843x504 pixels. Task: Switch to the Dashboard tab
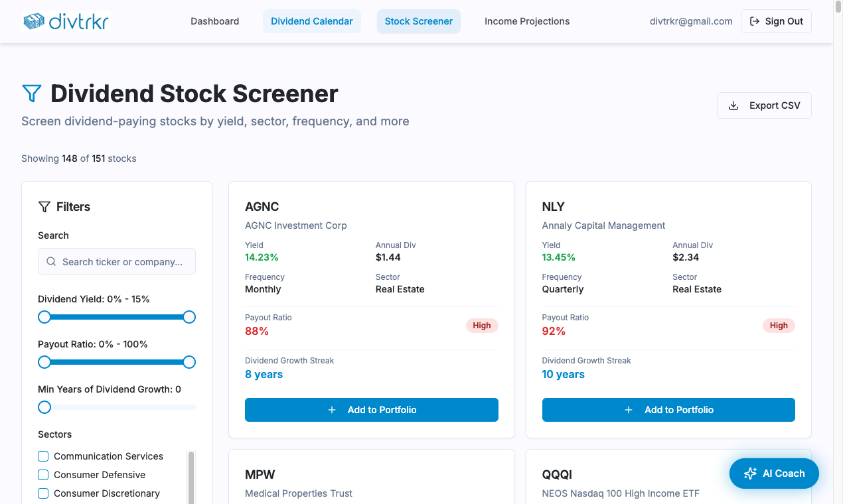click(x=214, y=21)
